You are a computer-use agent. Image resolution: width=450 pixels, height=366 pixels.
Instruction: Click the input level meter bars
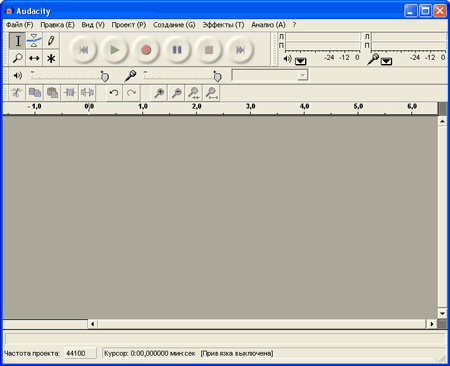point(409,41)
